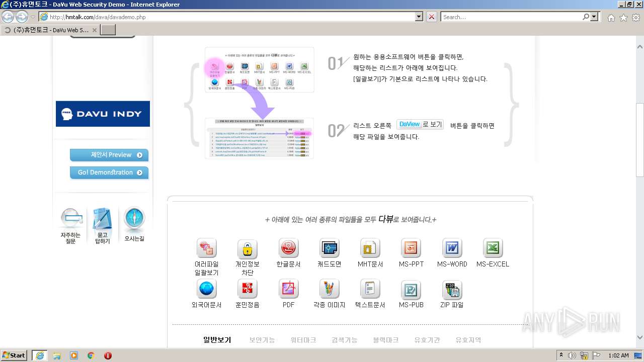The width and height of the screenshot is (644, 362).
Task: Open the 오시는길 compass icon
Action: 134,225
